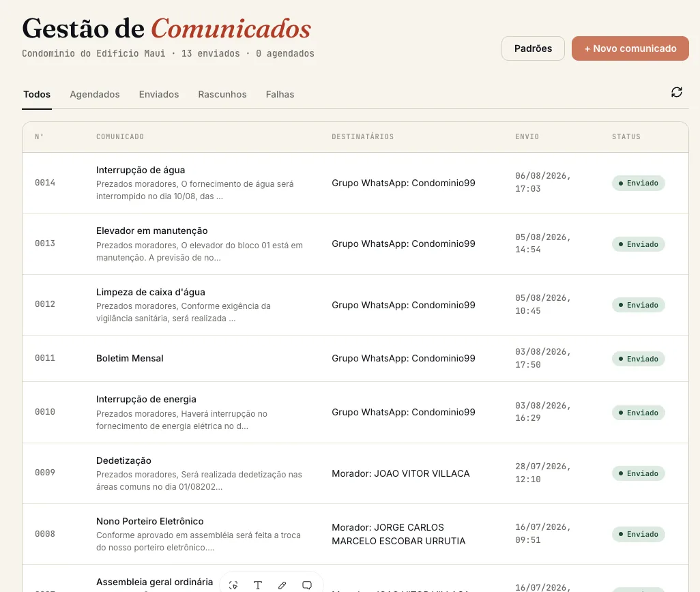Click the N° column header
700x592 pixels.
click(39, 136)
